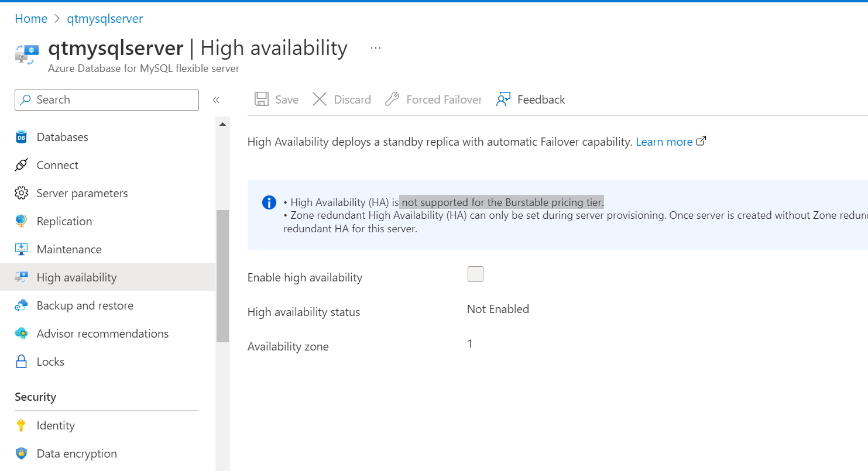This screenshot has width=868, height=471.
Task: Click the Maintenance icon in the sidebar
Action: (21, 249)
